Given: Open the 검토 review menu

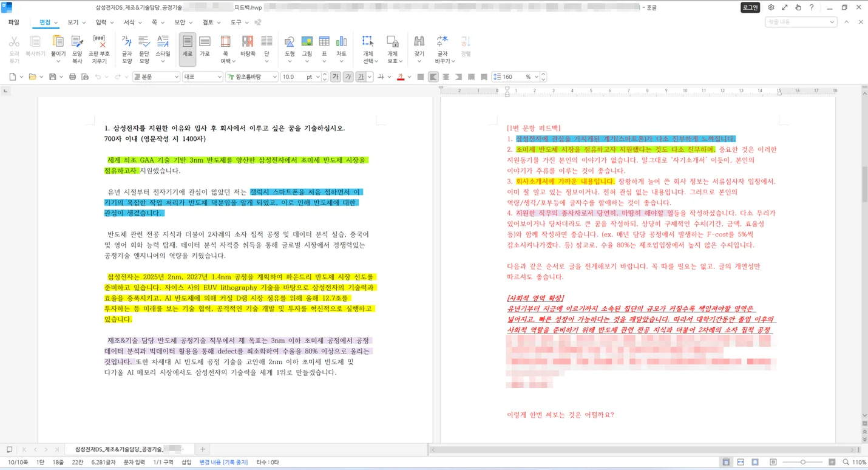Looking at the screenshot, I should [x=211, y=22].
